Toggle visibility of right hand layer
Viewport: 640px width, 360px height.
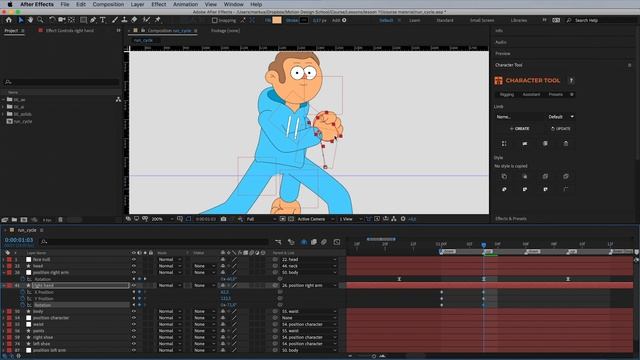[x=134, y=285]
